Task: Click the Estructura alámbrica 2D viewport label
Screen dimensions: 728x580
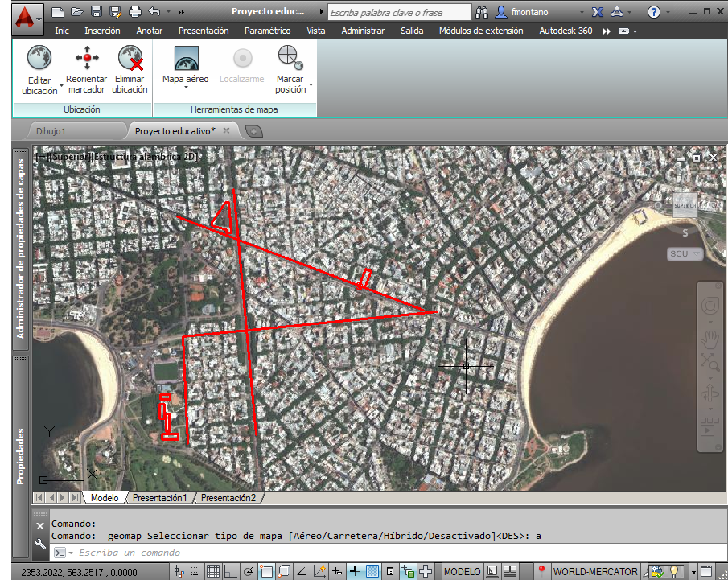Action: [x=146, y=157]
